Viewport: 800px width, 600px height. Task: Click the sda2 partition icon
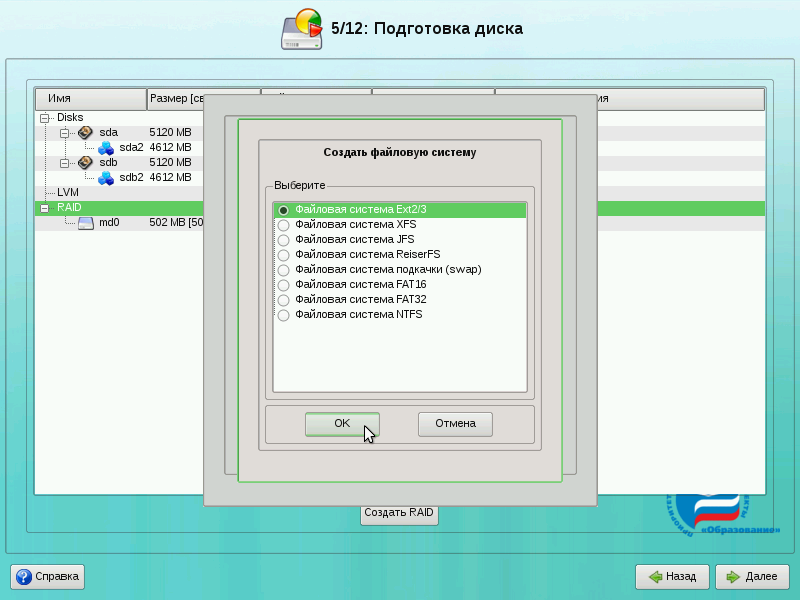click(106, 147)
